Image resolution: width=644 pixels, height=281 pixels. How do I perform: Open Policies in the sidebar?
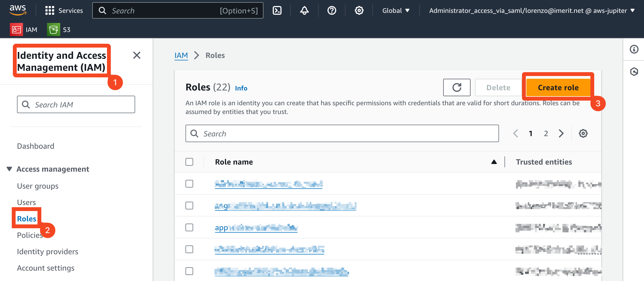click(x=30, y=235)
